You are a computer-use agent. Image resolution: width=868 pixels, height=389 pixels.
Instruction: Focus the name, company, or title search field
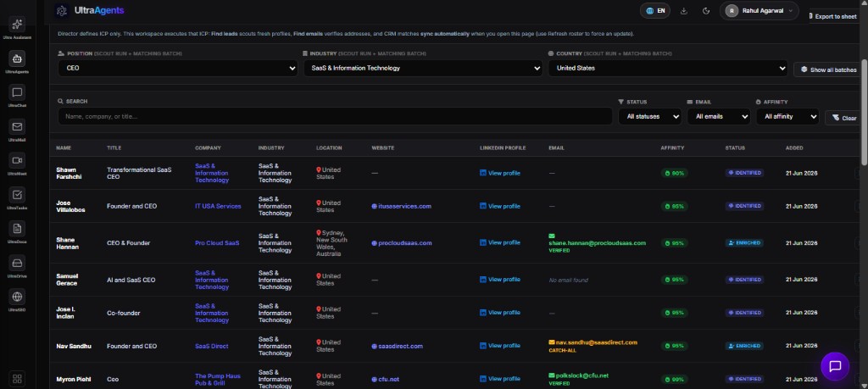(x=335, y=116)
